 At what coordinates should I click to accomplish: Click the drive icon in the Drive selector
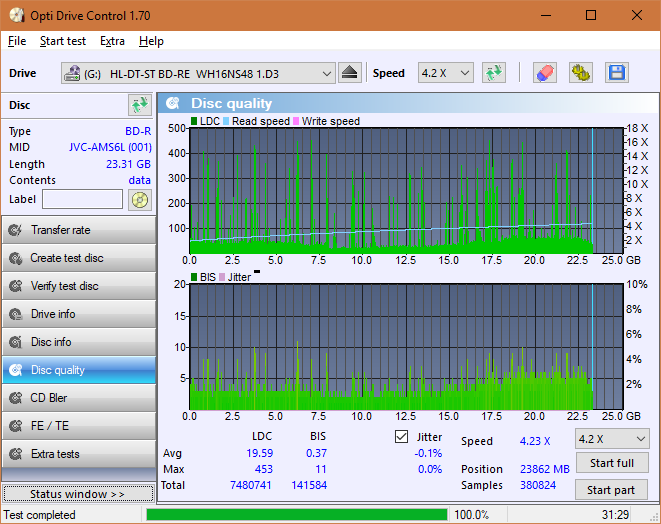tap(72, 73)
